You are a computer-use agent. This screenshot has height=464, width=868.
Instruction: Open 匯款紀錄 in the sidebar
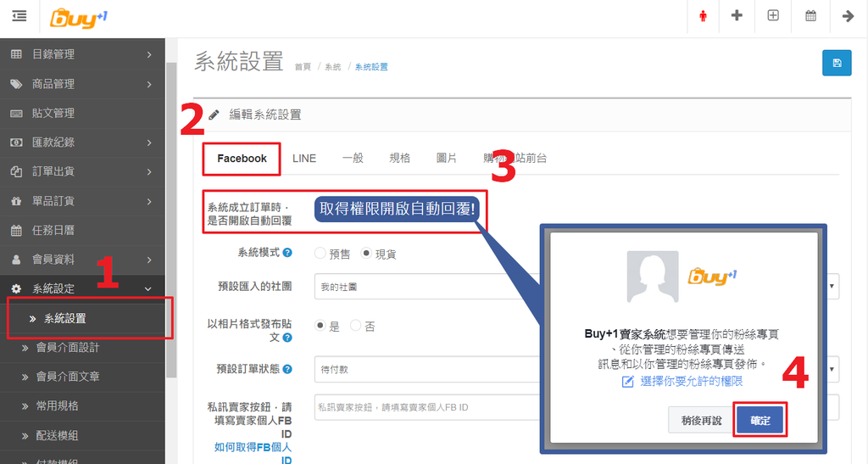[x=82, y=143]
